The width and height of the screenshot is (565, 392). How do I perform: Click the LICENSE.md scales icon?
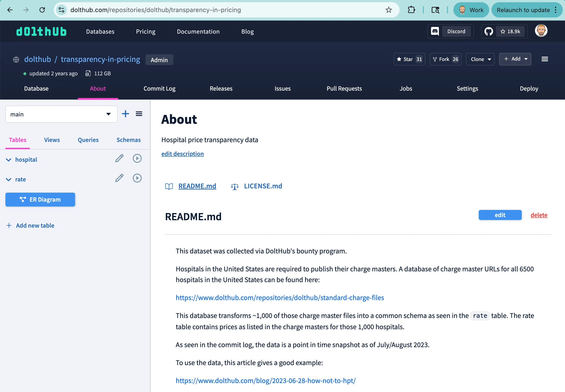[235, 186]
